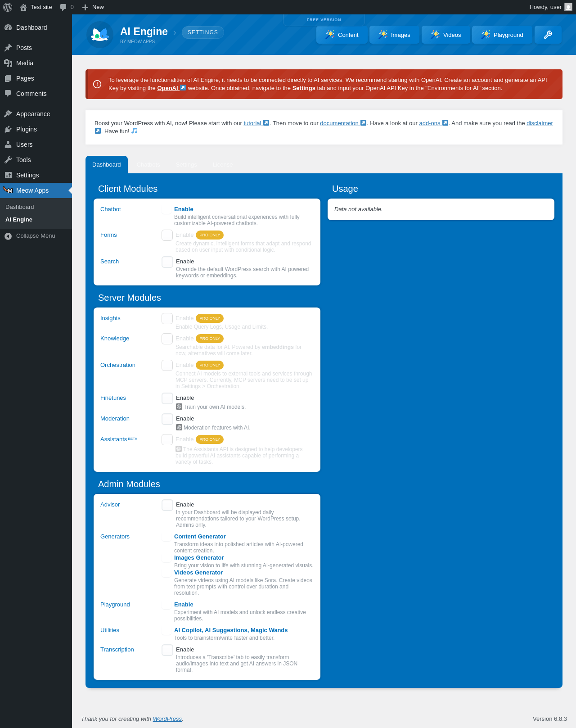Click the magic wand icon beside Playground
The image size is (576, 728).
pos(486,35)
